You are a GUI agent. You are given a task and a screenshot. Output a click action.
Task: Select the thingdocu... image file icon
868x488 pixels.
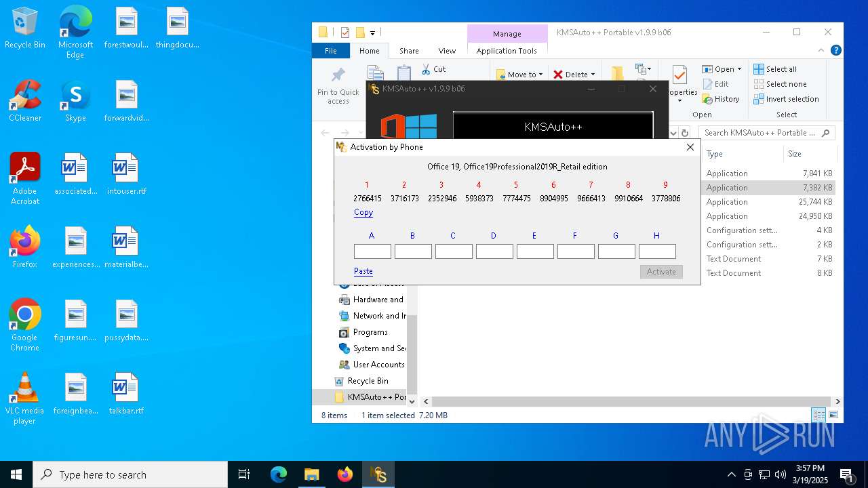177,28
